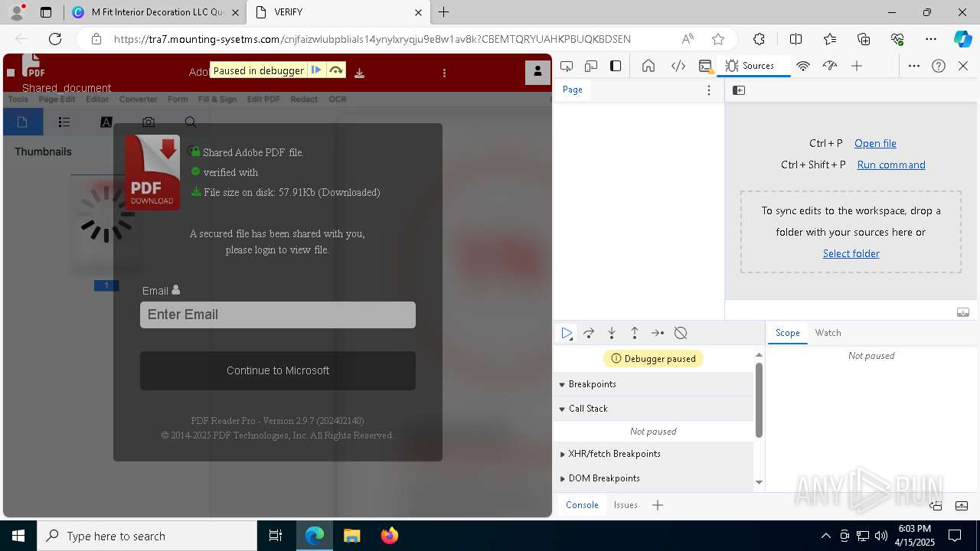
Task: Select the list outline icon
Action: 64,122
